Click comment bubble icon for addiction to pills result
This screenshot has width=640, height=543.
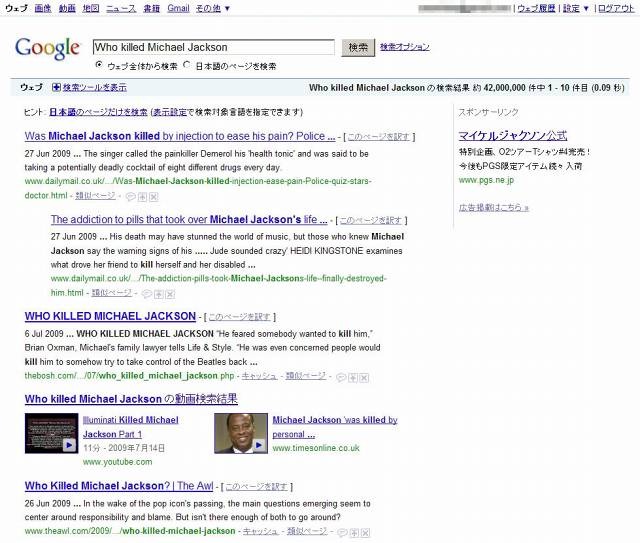click(147, 294)
